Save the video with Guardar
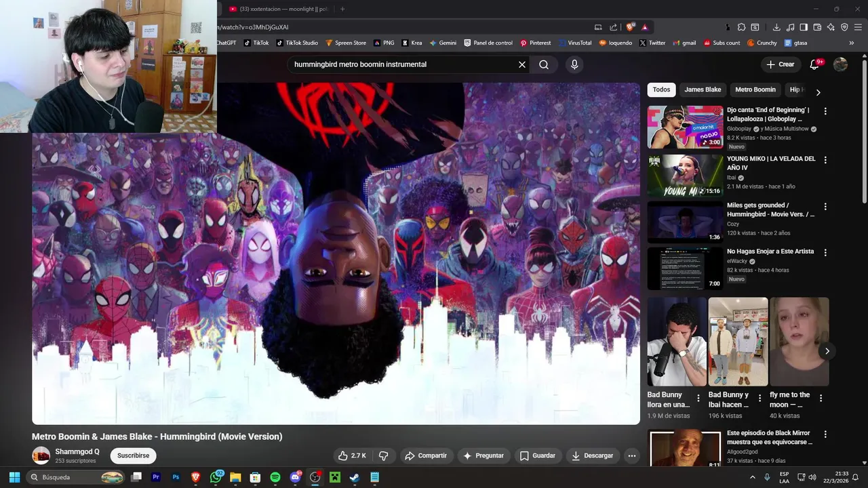 538,455
